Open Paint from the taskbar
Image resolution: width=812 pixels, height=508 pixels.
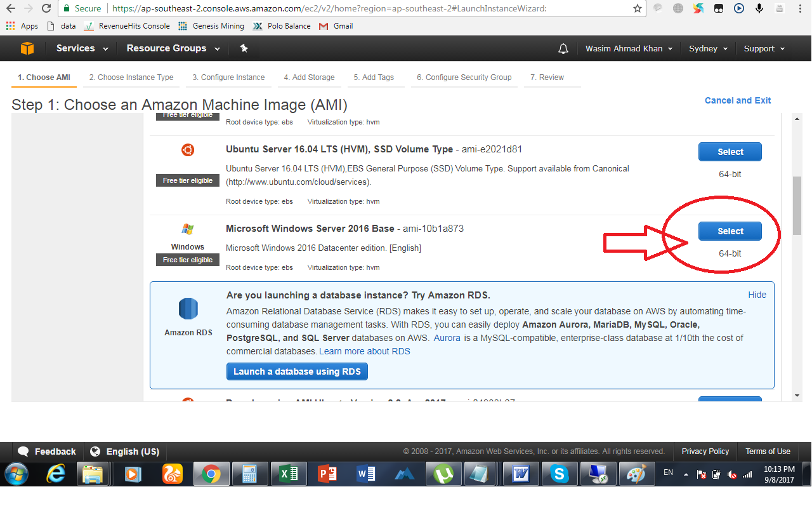(x=636, y=474)
